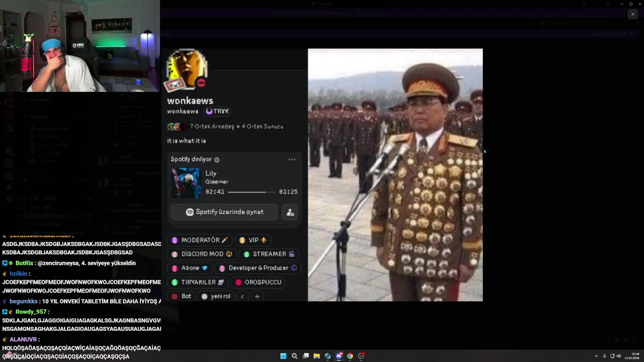This screenshot has height=362, width=644.
Task: Click the Developer & Producer role chip
Action: [258, 268]
